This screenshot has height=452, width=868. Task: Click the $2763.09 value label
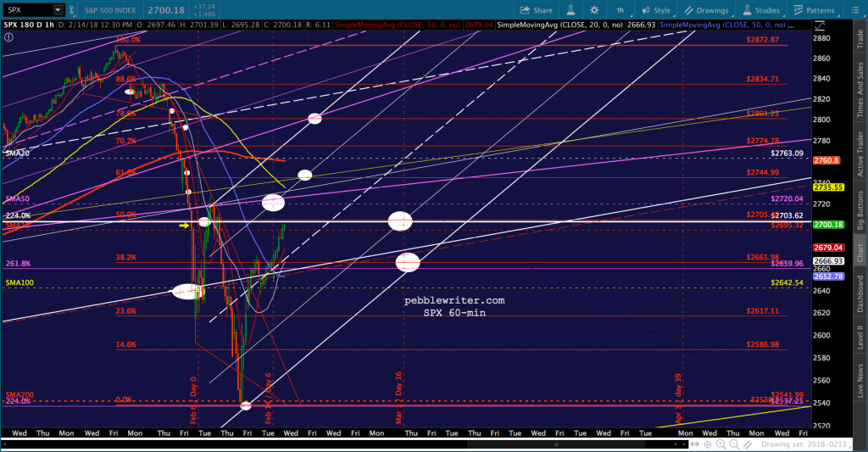pos(787,153)
